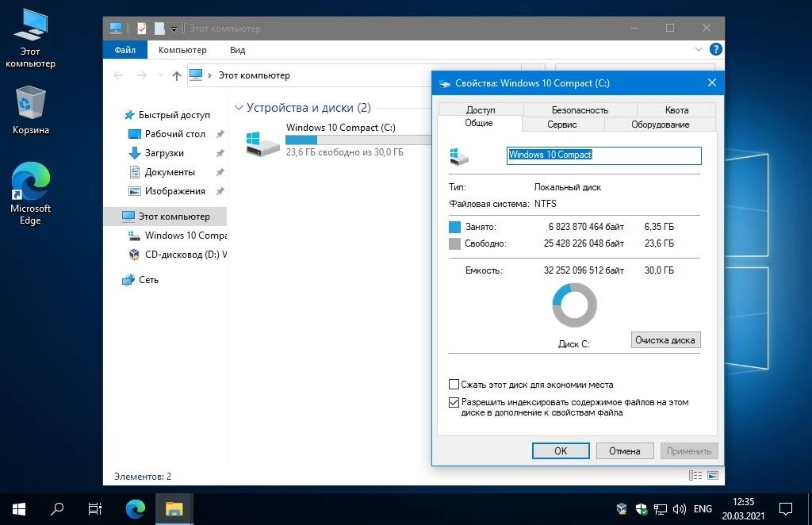The width and height of the screenshot is (812, 525).
Task: Select Windows 10 Compact drive in tree
Action: pos(177,236)
